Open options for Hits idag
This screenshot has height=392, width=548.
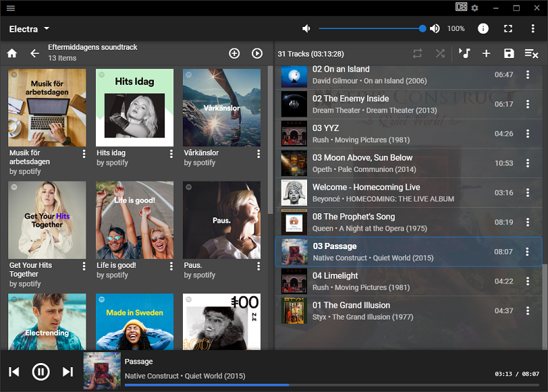(x=171, y=154)
